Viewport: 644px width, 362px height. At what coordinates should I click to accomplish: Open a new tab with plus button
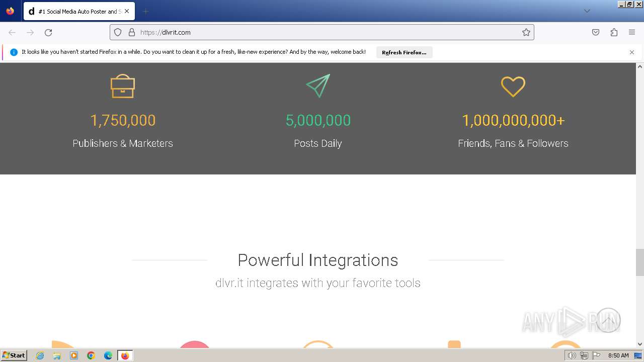(145, 11)
